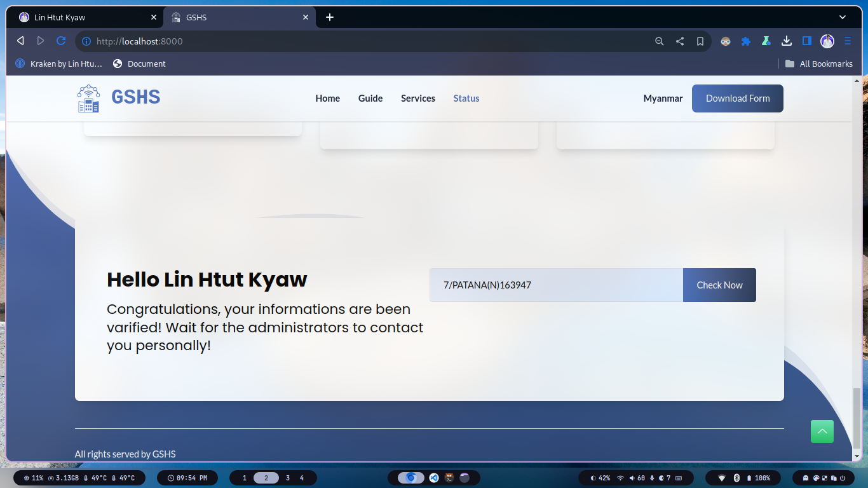Click the green back-to-top arrow button

pyautogui.click(x=822, y=431)
